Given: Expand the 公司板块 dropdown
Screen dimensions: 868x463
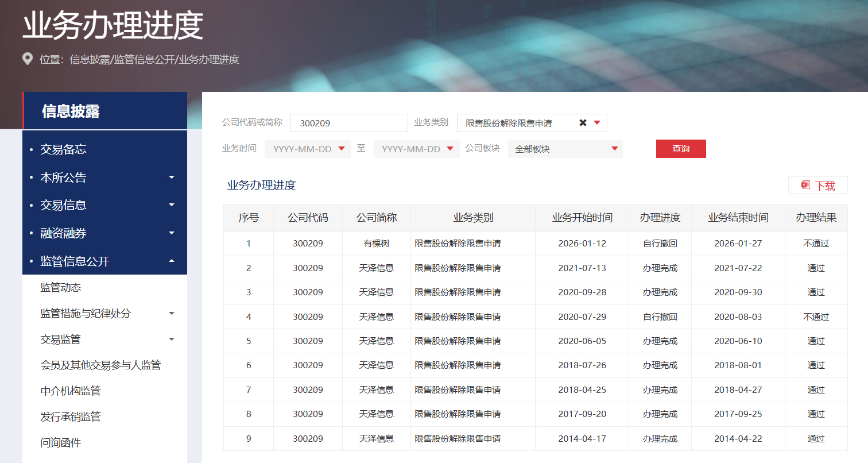Looking at the screenshot, I should (x=614, y=149).
